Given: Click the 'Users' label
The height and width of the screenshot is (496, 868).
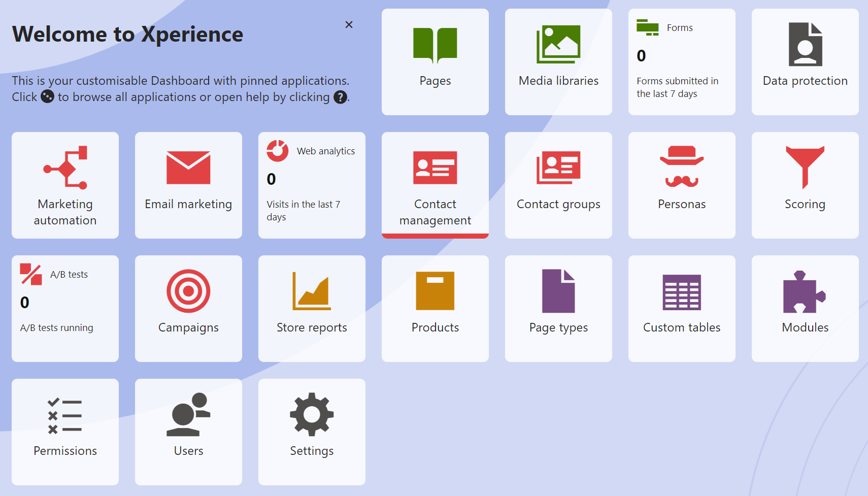Looking at the screenshot, I should pos(188,451).
